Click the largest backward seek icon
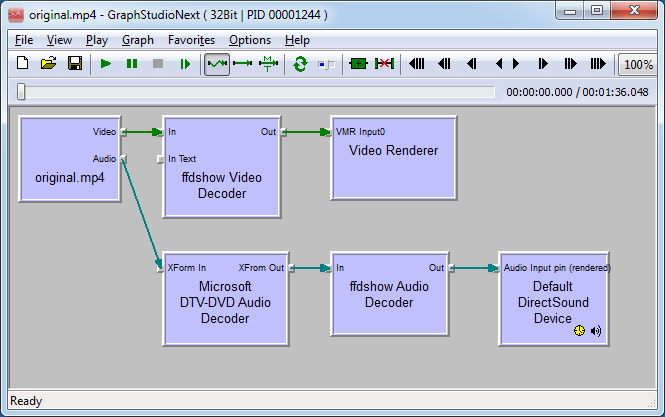The height and width of the screenshot is (417, 665). point(416,64)
